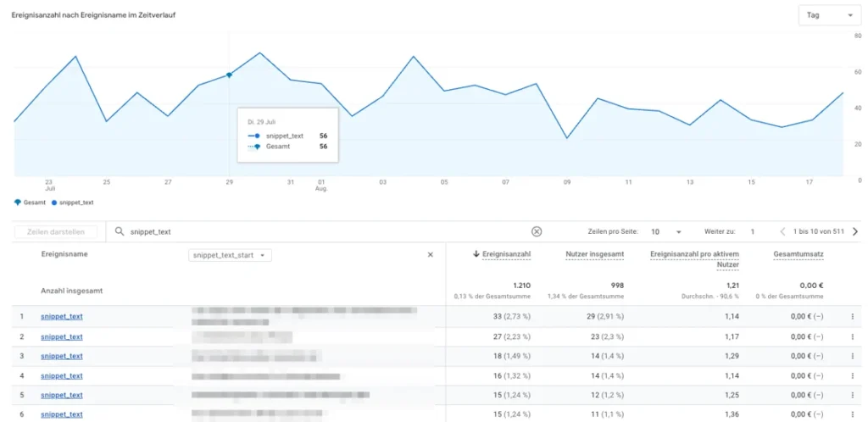This screenshot has width=868, height=422.
Task: Toggle Gesamt series in chart legend
Action: click(x=30, y=203)
